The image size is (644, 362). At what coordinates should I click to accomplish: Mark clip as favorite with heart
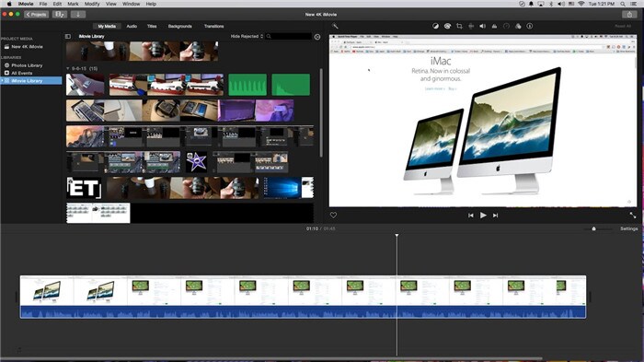tap(333, 216)
